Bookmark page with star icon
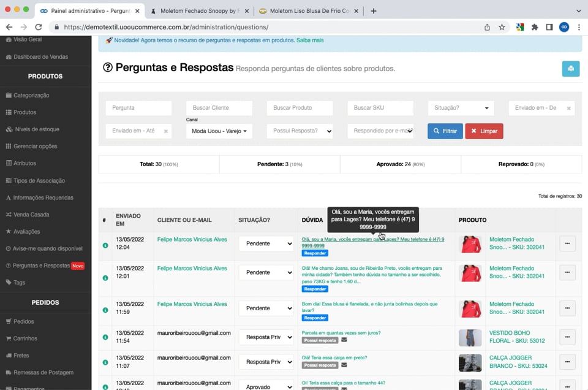The width and height of the screenshot is (588, 390). coord(502,27)
